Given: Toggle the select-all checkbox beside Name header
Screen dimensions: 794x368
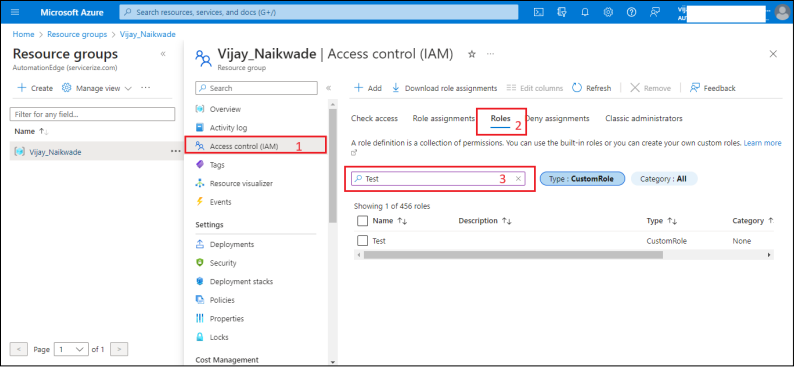Looking at the screenshot, I should tap(362, 221).
